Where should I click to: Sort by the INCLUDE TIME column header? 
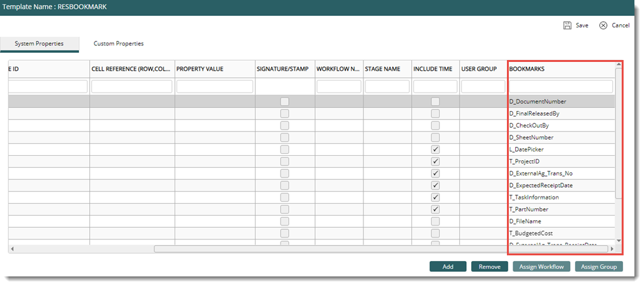coord(433,69)
